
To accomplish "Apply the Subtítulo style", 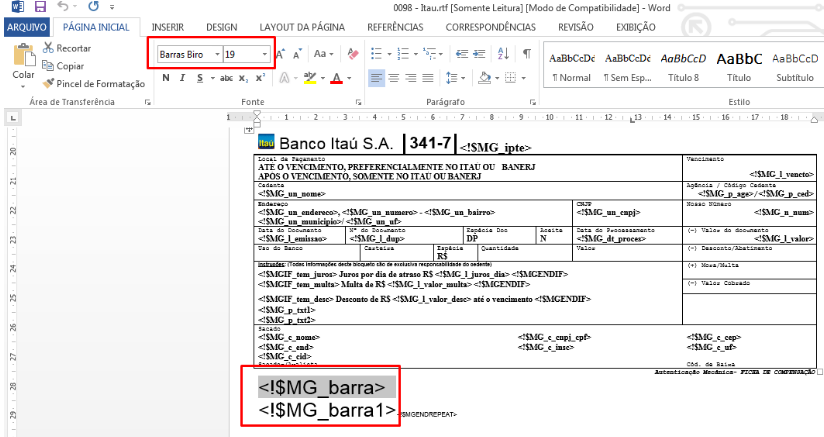I will click(x=795, y=67).
